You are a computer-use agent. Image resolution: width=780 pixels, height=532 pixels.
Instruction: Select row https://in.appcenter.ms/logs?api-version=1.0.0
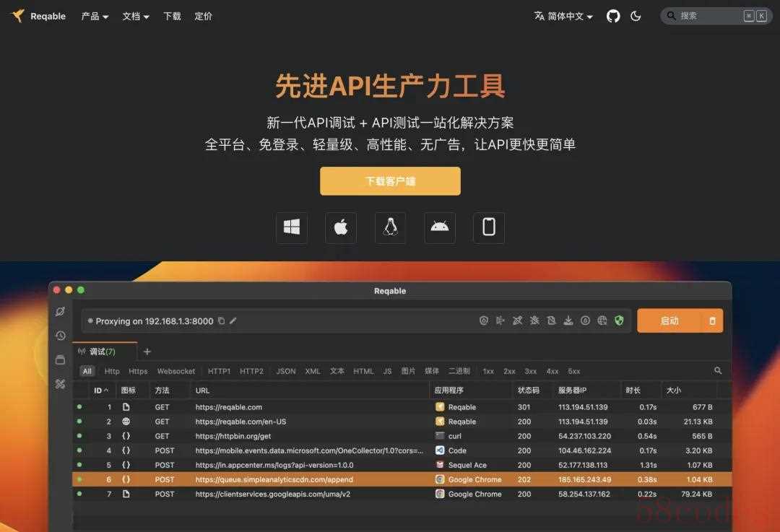pyautogui.click(x=402, y=465)
